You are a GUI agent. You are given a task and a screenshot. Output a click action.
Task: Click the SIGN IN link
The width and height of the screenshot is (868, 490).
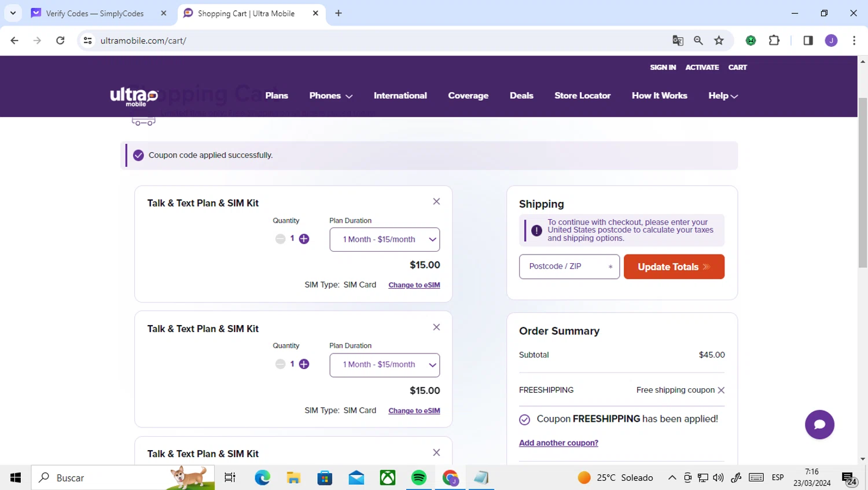pyautogui.click(x=663, y=68)
